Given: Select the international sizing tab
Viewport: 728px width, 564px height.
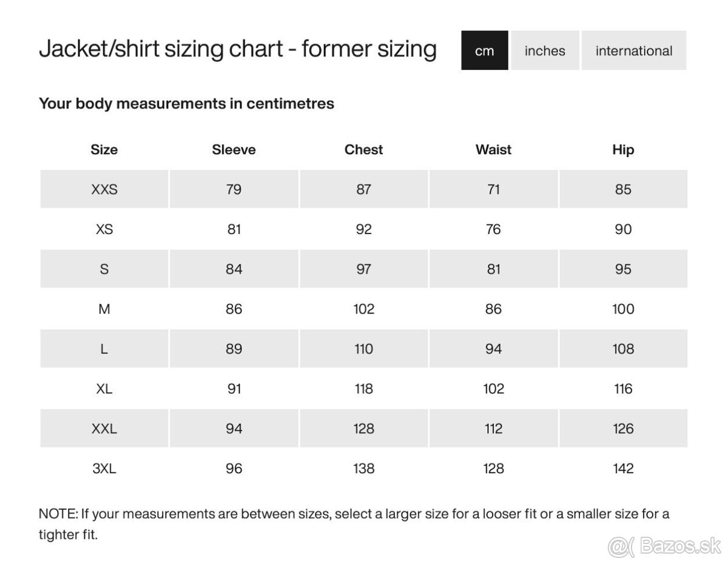Looking at the screenshot, I should 634,51.
